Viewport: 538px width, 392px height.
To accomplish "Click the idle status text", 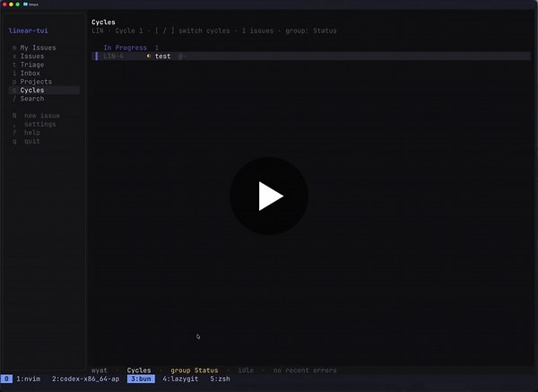I will (246, 370).
